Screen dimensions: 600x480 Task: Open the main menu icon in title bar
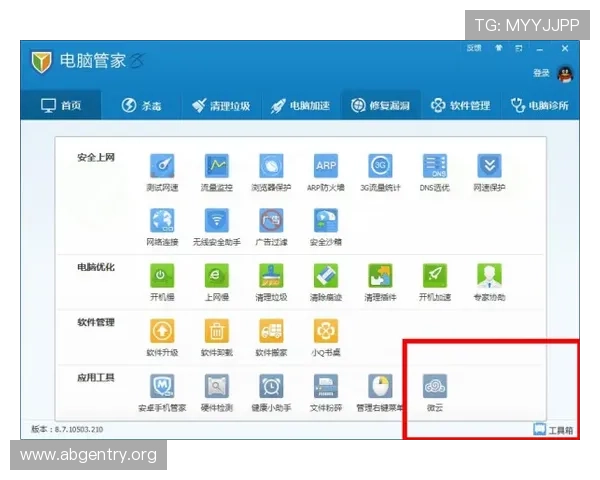point(519,49)
